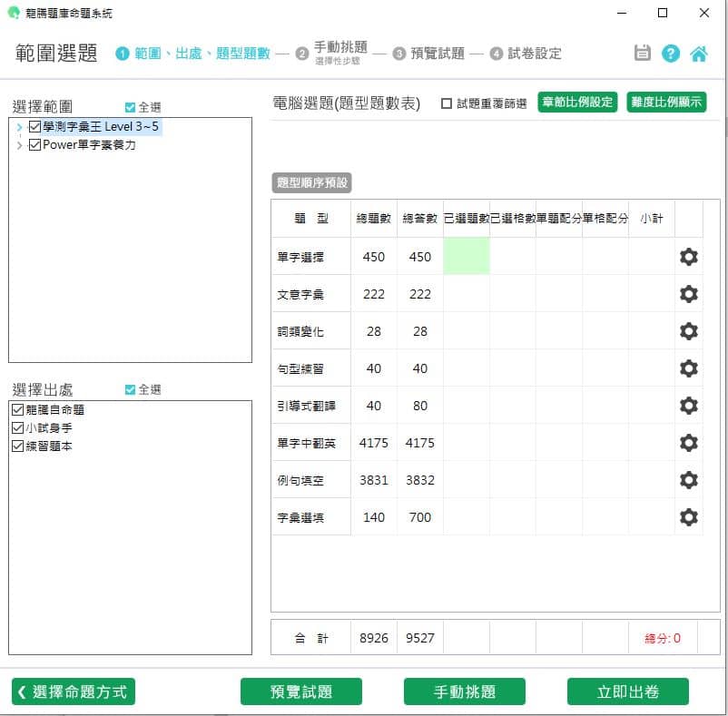728x716 pixels.
Task: Click 總分:0 total score text
Action: tap(663, 638)
